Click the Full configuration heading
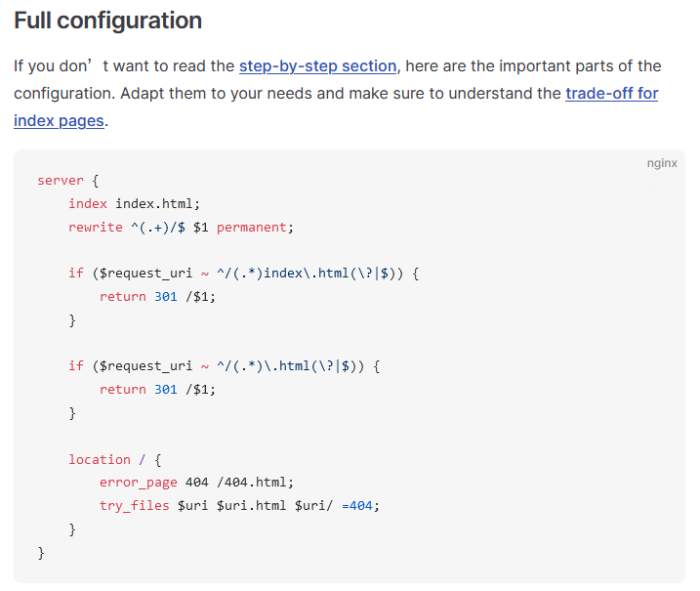Image resolution: width=700 pixels, height=591 pixels. [x=108, y=20]
